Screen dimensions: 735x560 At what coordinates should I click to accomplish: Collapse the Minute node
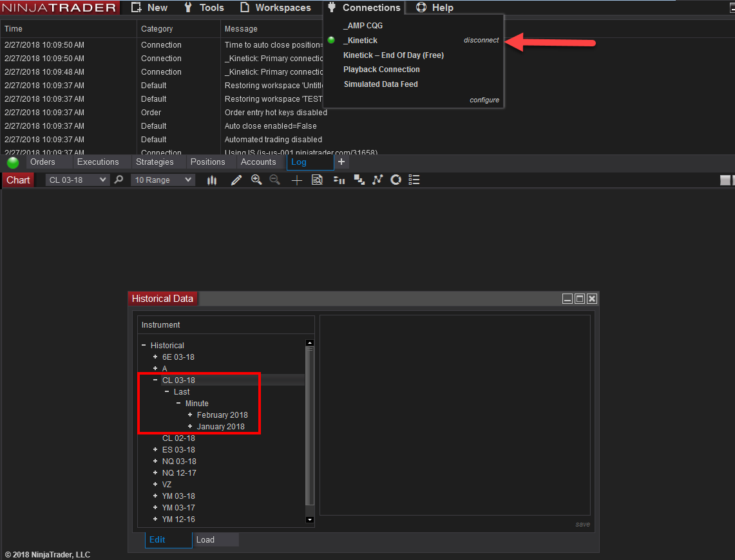[178, 403]
